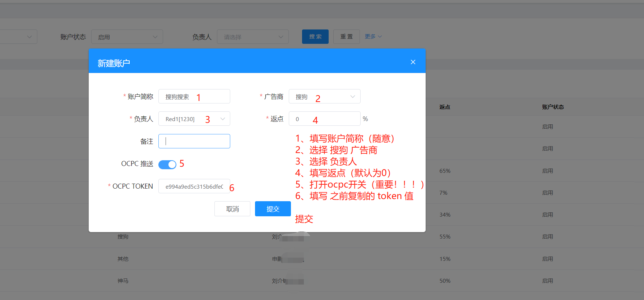Viewport: 644px width, 300px height.
Task: Click 启用 status in the 15% row
Action: coord(547,259)
